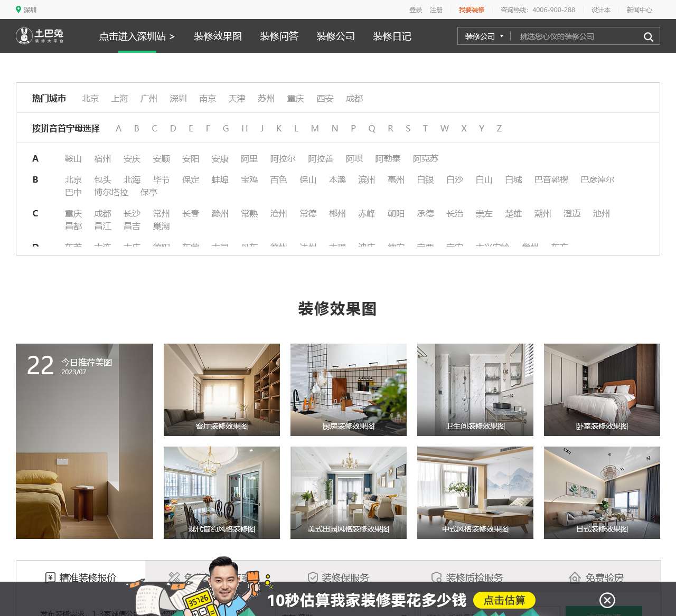Close the bottom estimate banner
This screenshot has height=616, width=676.
(x=607, y=600)
